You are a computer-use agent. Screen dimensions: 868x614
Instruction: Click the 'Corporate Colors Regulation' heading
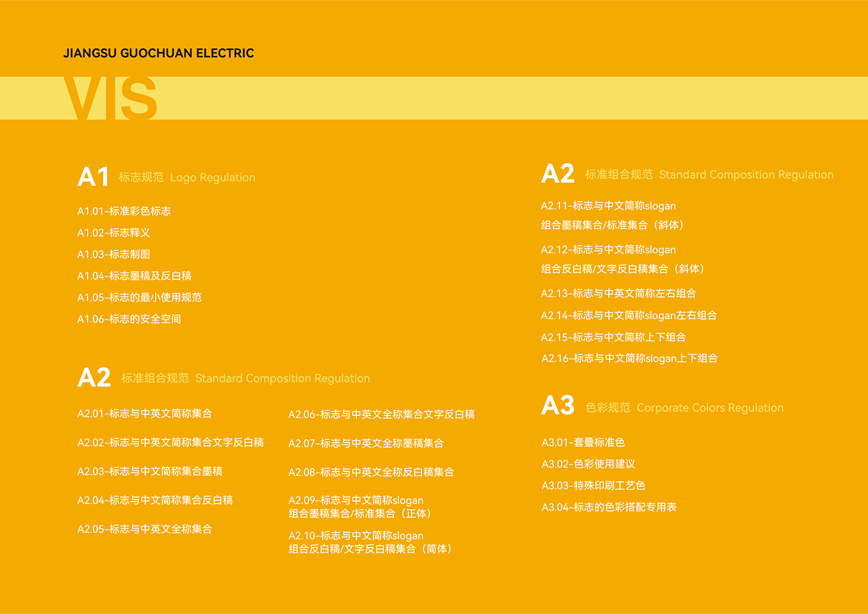click(x=710, y=408)
